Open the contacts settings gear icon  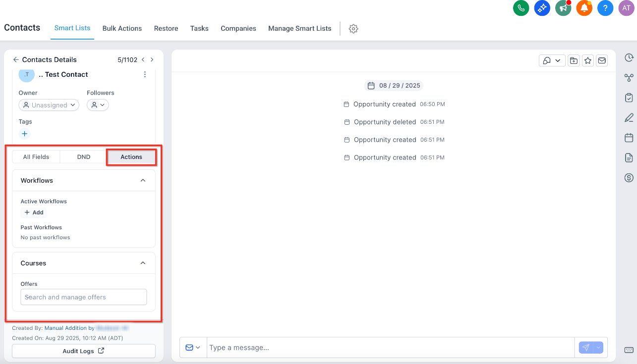(353, 29)
